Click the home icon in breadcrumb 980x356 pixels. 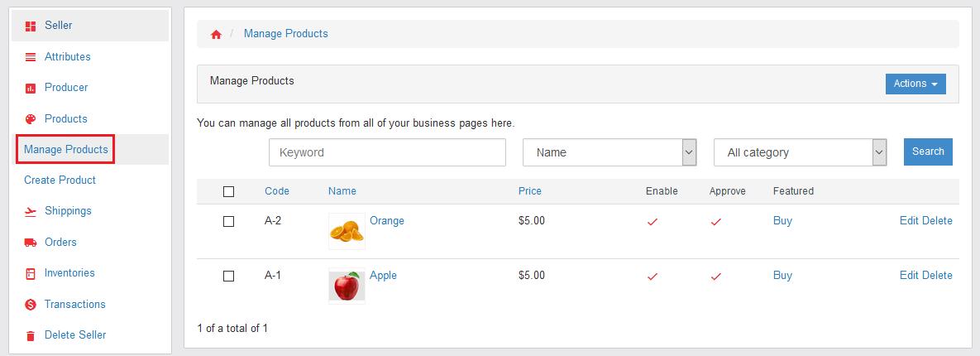point(216,34)
